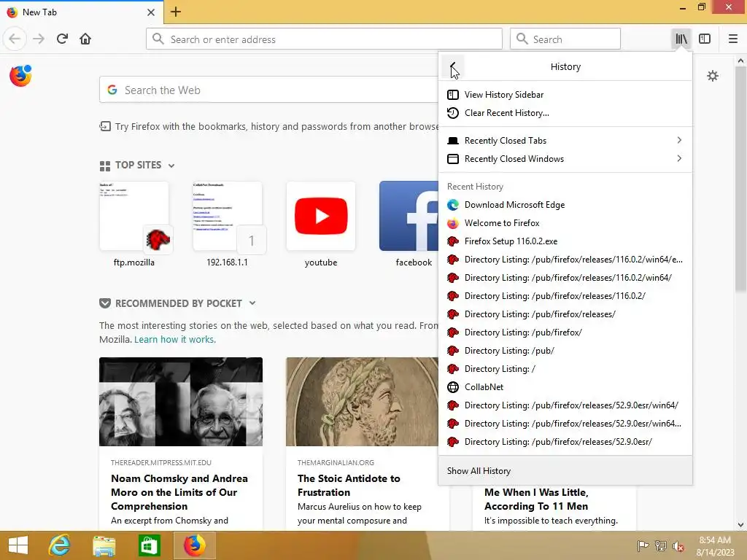Viewport: 747px width, 560px height.
Task: Click the browser forward arrow button
Action: (39, 39)
